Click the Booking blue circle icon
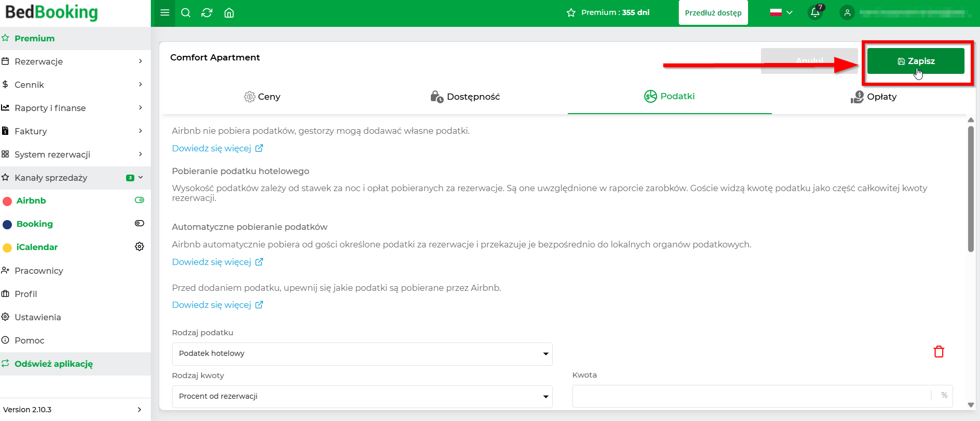Screen dimensions: 980x421 point(7,224)
